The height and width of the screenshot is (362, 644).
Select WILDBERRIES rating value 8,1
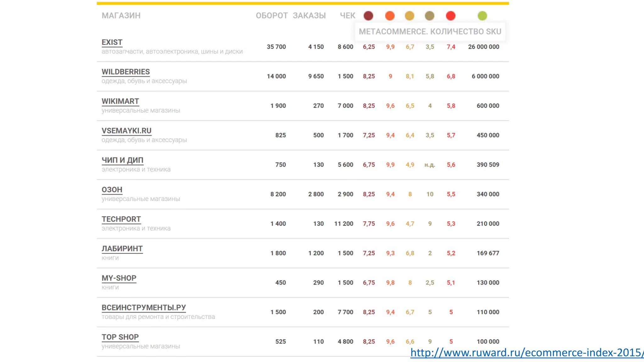pos(409,76)
